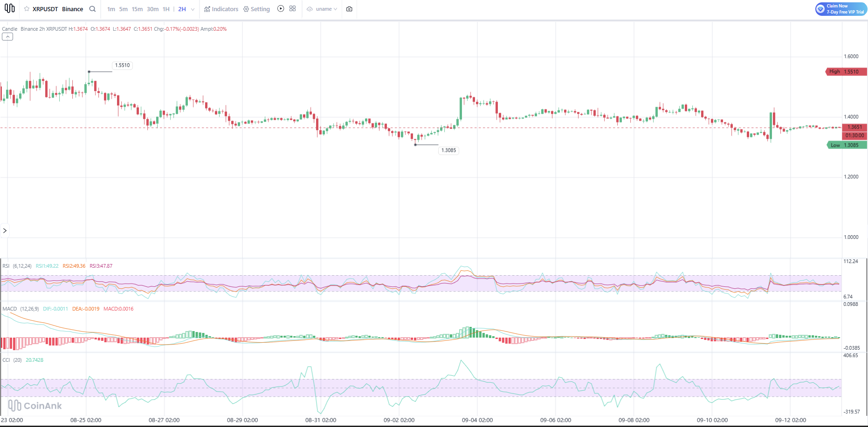This screenshot has width=868, height=427.
Task: Claim the 7-Day Free VIP Trial
Action: (841, 9)
